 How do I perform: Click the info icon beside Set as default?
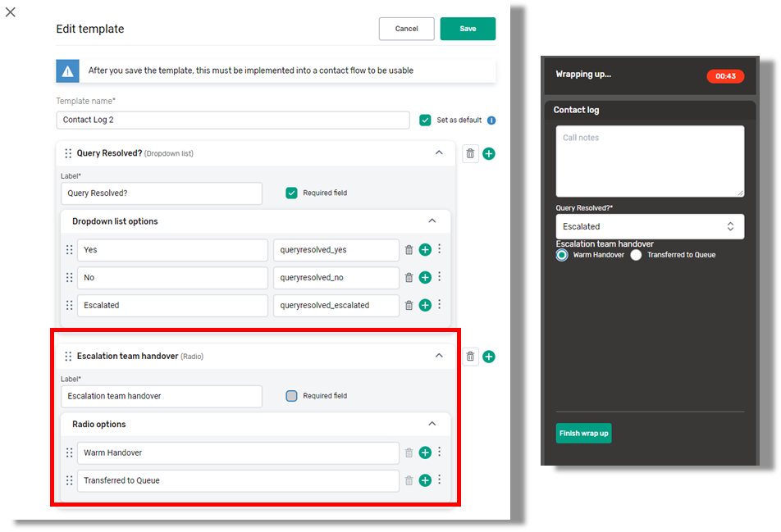click(x=491, y=120)
